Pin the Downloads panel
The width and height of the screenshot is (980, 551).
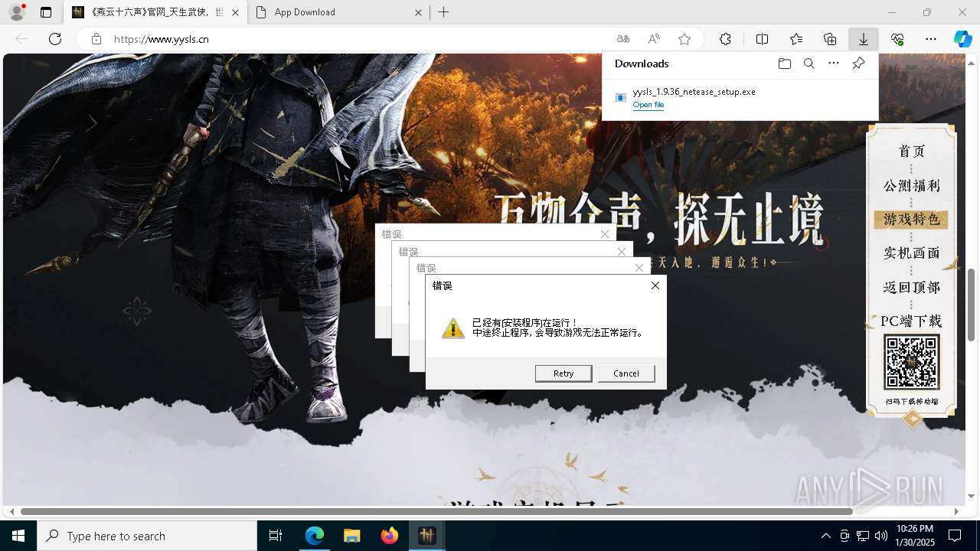[x=858, y=64]
